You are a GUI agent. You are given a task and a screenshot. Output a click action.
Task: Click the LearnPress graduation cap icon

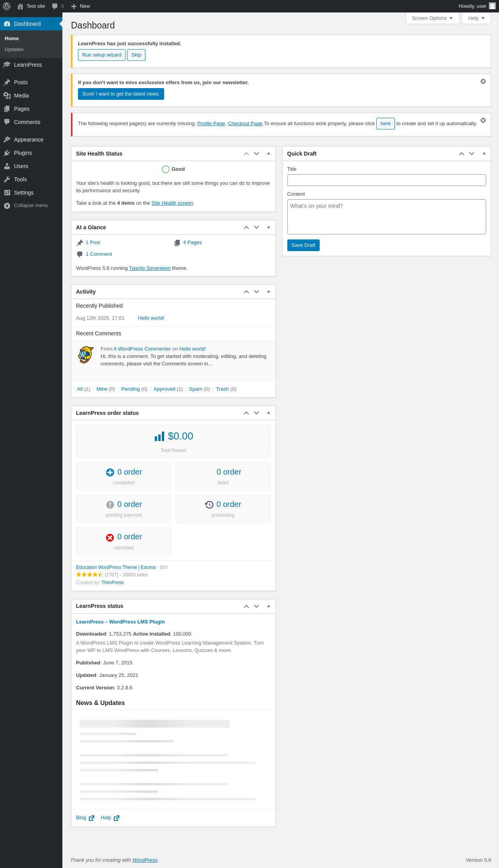(7, 65)
